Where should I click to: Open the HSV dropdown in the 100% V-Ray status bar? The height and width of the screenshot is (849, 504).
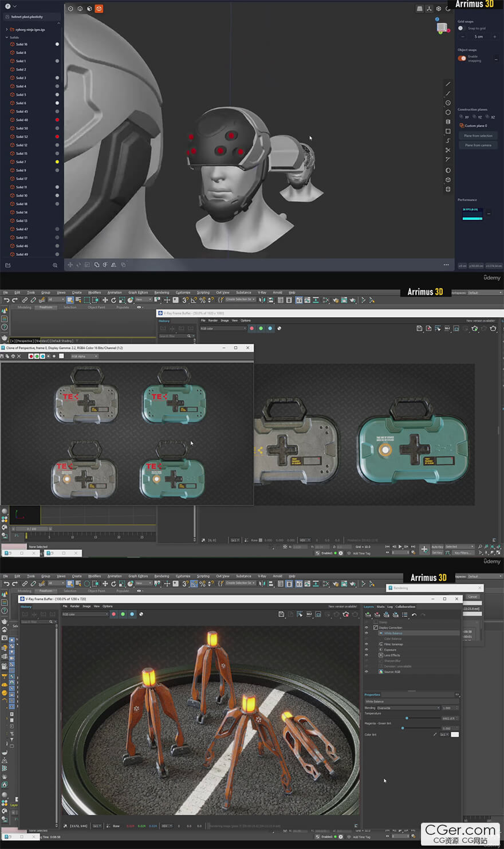pos(167,826)
